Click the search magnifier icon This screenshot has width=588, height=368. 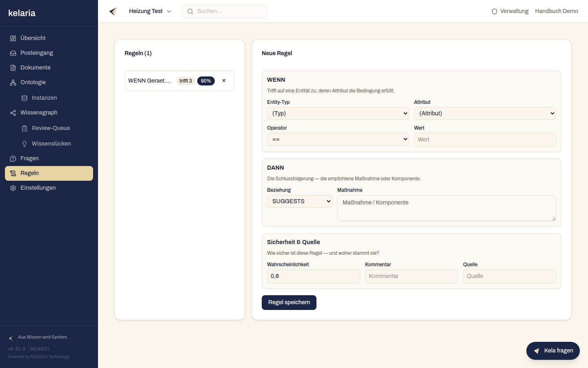pos(190,11)
